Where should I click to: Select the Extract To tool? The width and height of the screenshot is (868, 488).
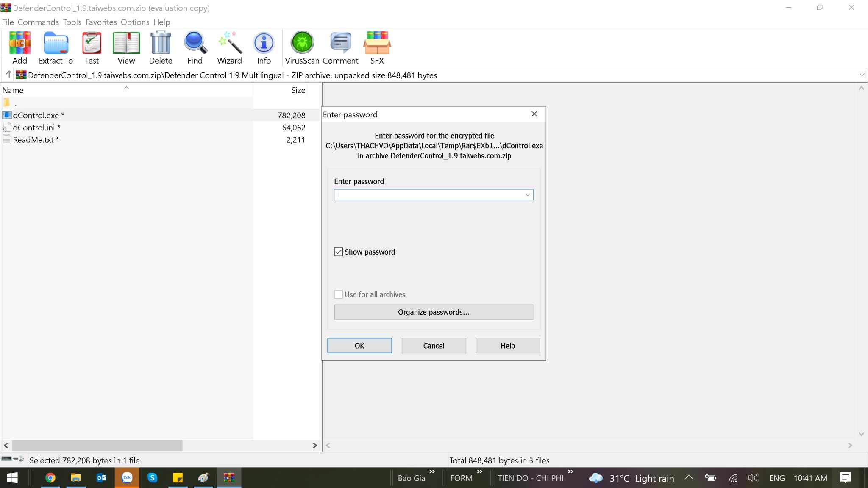coord(55,47)
